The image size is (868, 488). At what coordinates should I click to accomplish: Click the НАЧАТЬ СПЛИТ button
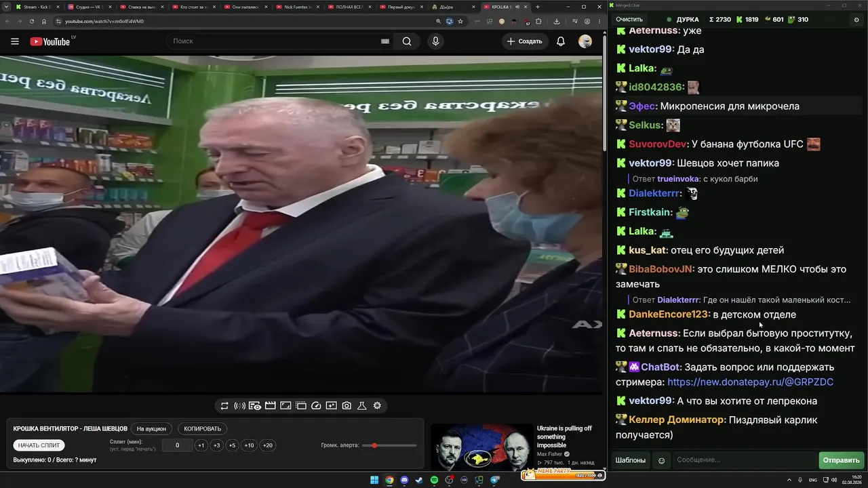[x=39, y=445]
